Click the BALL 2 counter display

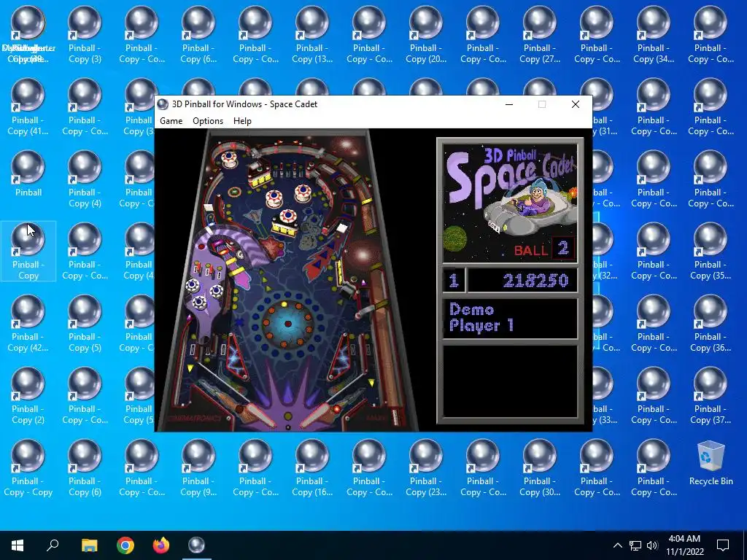tap(543, 249)
